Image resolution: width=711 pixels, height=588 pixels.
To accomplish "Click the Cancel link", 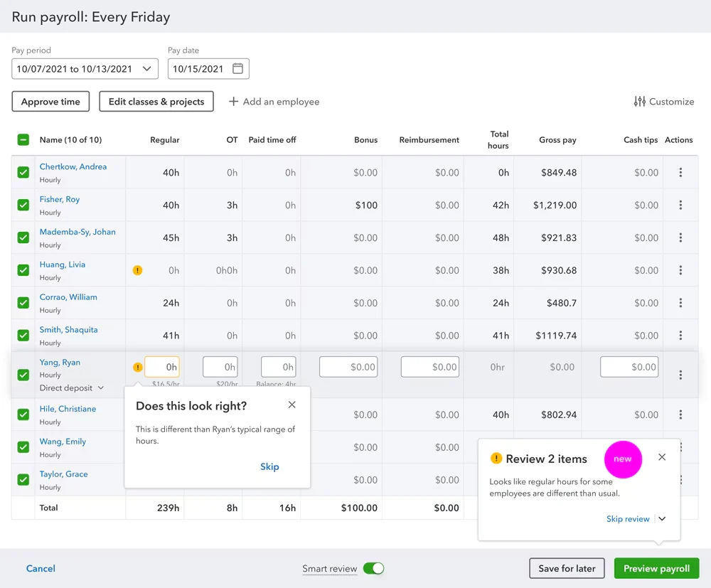I will [41, 569].
